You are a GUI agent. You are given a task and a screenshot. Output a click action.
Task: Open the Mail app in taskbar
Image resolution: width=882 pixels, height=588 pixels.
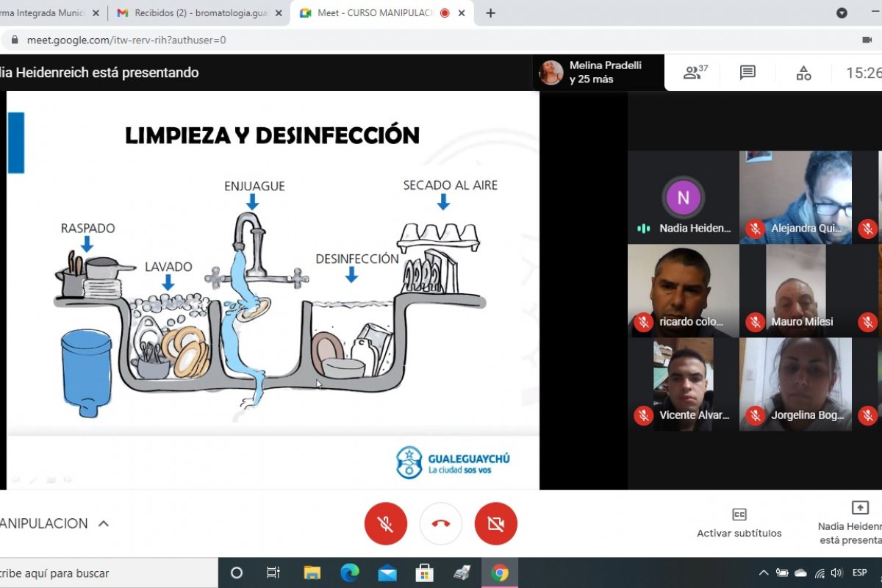(x=387, y=573)
